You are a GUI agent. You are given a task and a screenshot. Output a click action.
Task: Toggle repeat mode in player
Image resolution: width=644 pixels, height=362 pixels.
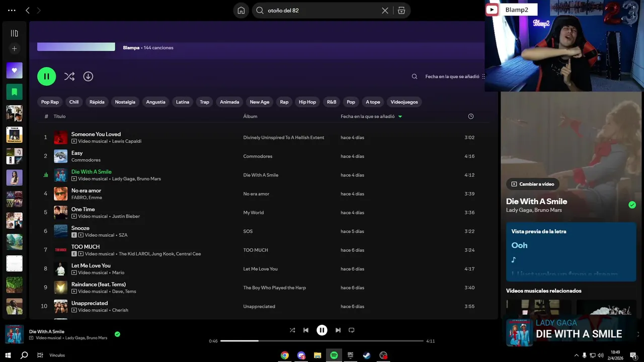352,330
